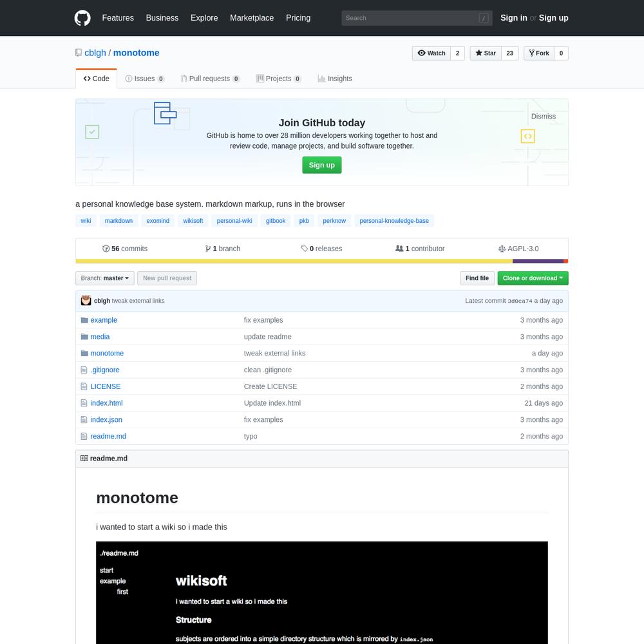Open the Issues tab

click(144, 79)
